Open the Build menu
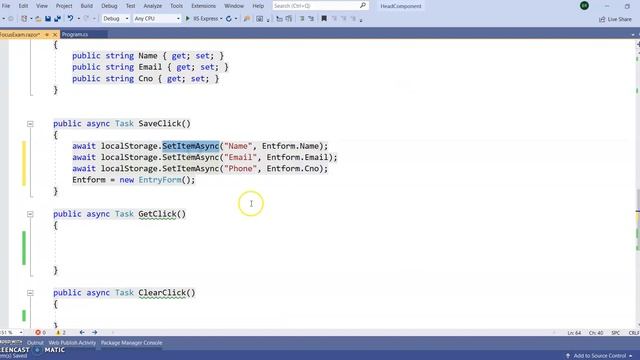Image resolution: width=640 pixels, height=360 pixels. [x=87, y=6]
